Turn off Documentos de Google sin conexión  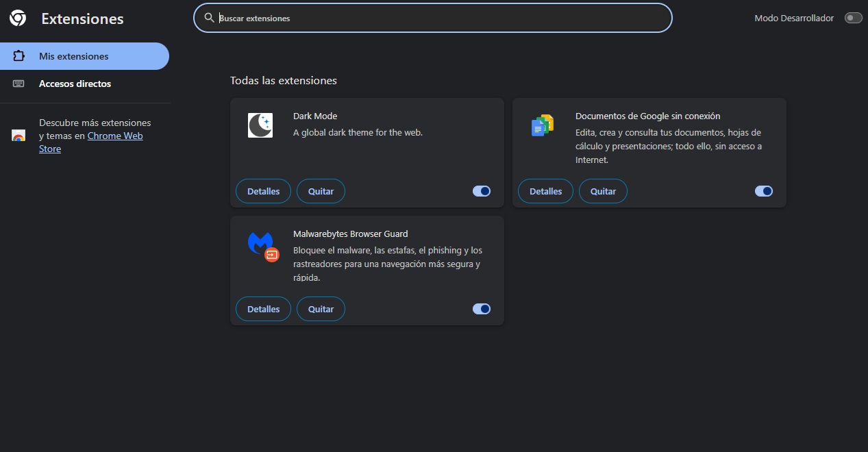[x=764, y=191]
